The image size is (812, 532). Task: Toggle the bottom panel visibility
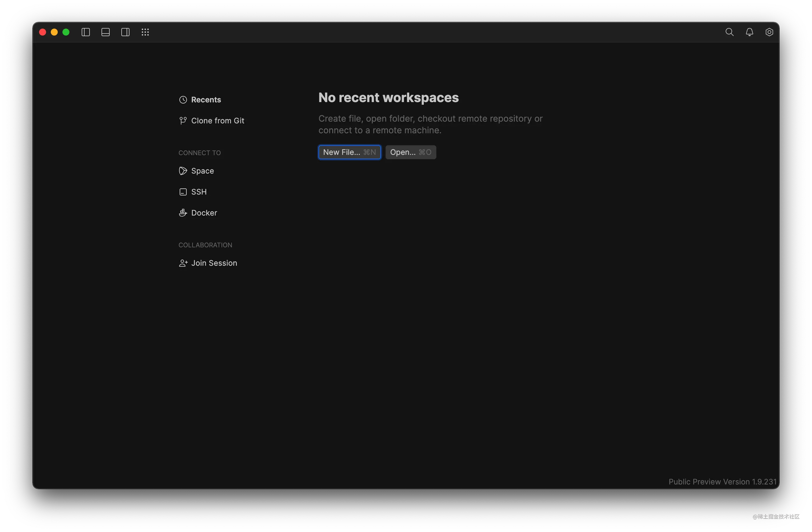click(105, 32)
